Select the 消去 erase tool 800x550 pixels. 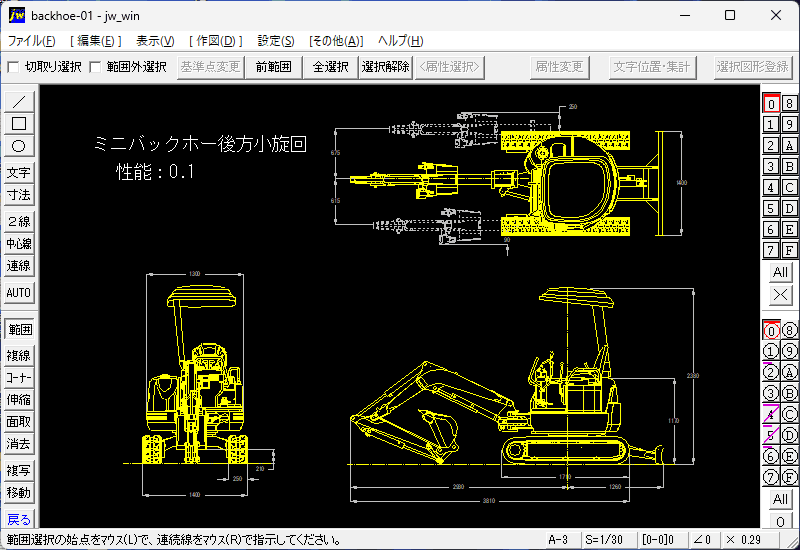(19, 444)
